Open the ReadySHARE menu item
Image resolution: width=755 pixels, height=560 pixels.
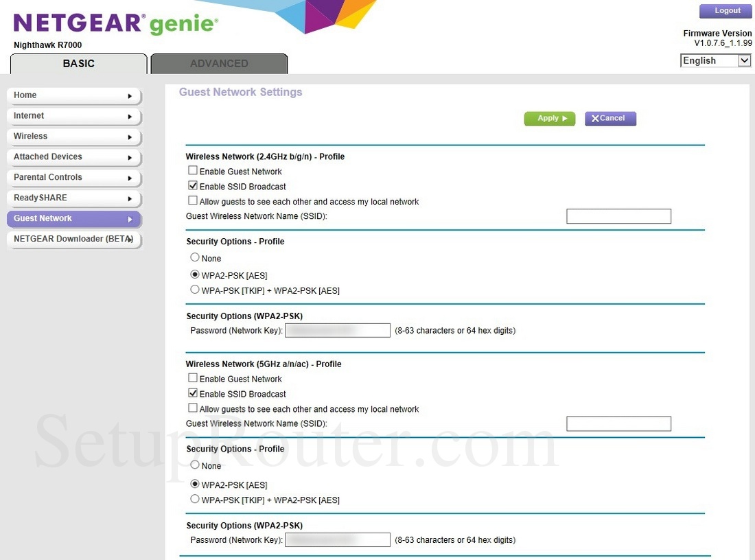coord(74,198)
